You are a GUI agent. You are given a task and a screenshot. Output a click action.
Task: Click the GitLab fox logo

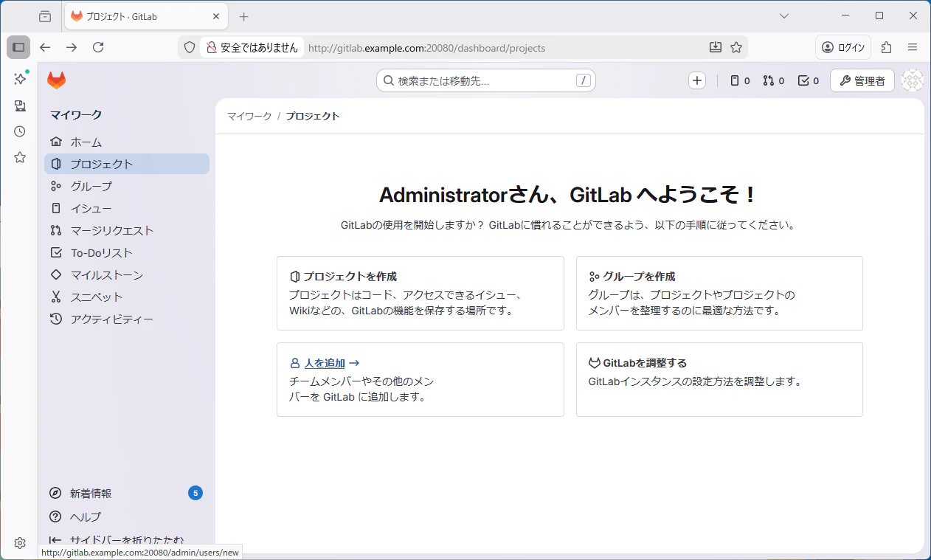click(57, 80)
